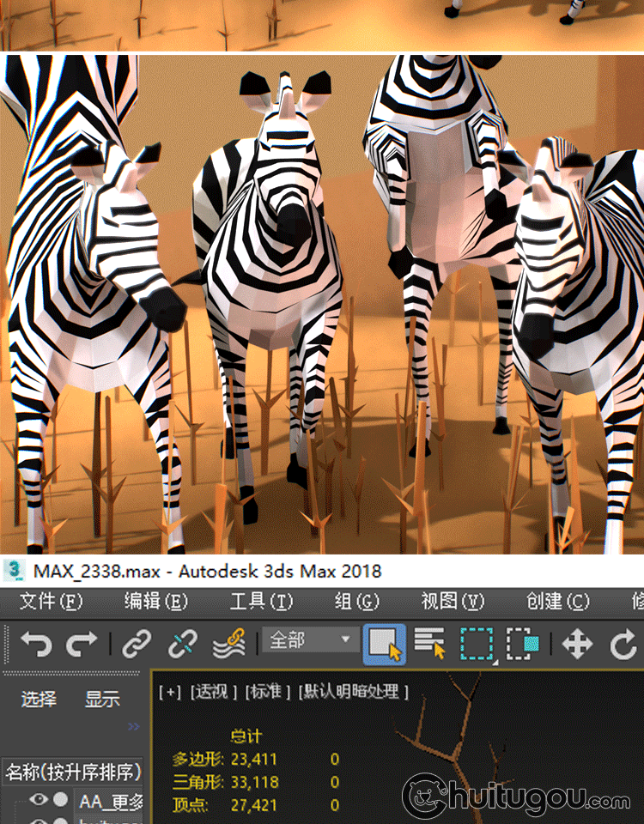Click the Bind to Space Warp icon
644x824 pixels.
pos(228,644)
